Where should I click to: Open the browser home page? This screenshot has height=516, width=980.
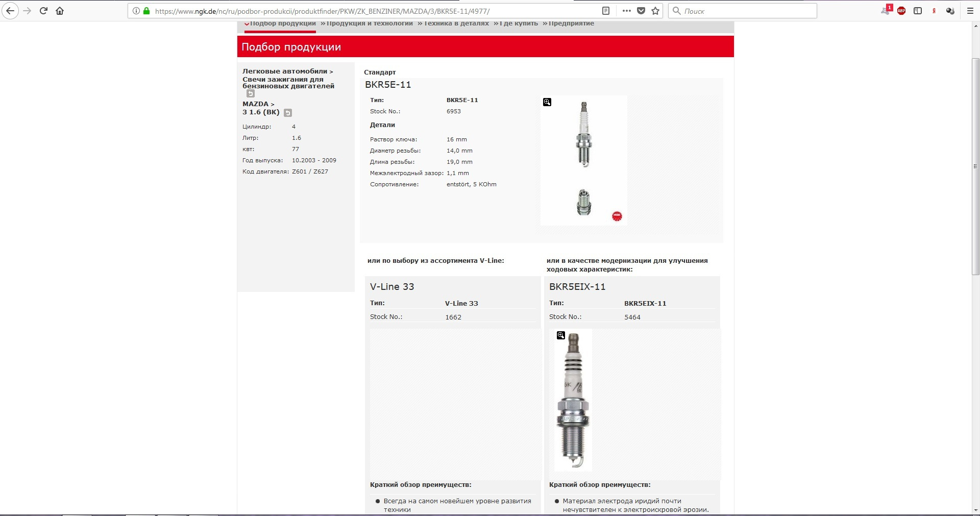[60, 11]
